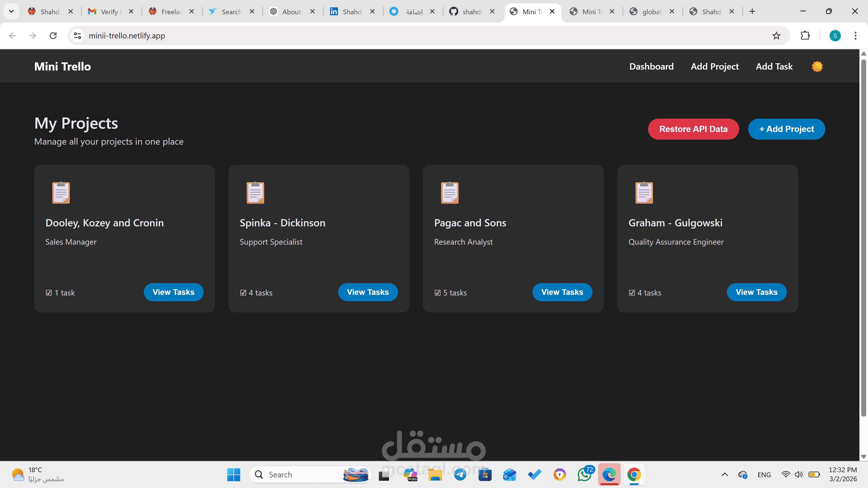Open Telegram from the taskbar
868x488 pixels.
(460, 474)
